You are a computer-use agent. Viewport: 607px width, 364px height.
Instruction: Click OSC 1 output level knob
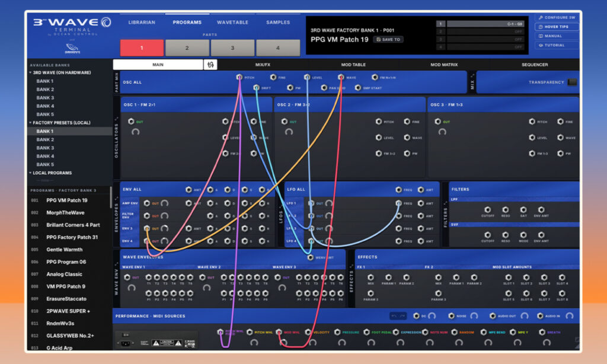[135, 132]
